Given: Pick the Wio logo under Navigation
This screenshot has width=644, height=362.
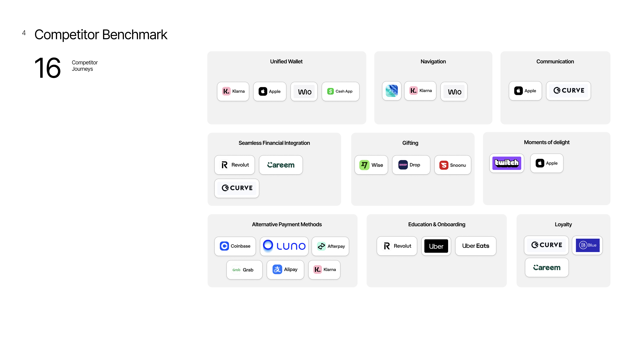Looking at the screenshot, I should point(454,91).
